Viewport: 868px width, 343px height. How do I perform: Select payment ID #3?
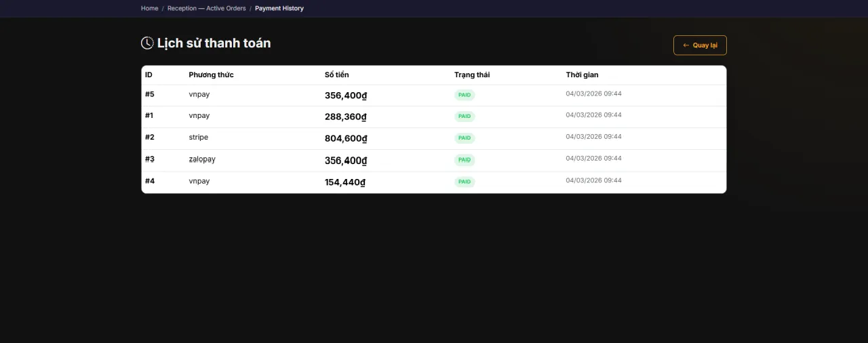(150, 159)
